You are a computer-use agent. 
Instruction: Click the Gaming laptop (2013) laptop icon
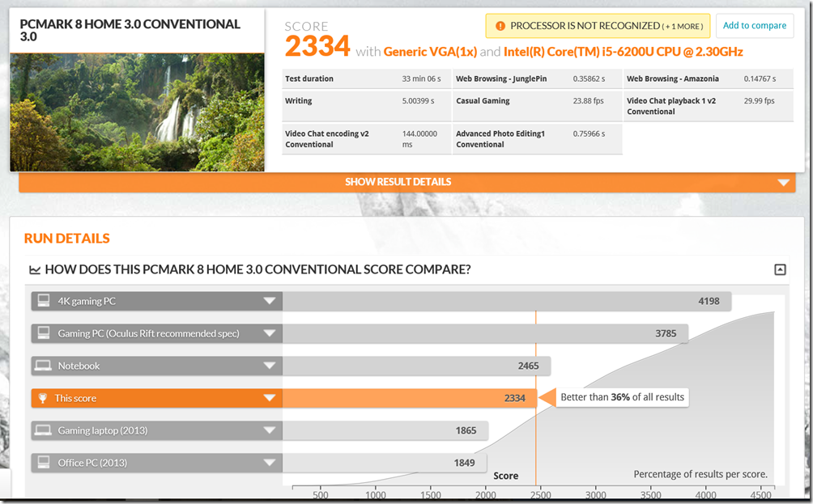pyautogui.click(x=44, y=430)
